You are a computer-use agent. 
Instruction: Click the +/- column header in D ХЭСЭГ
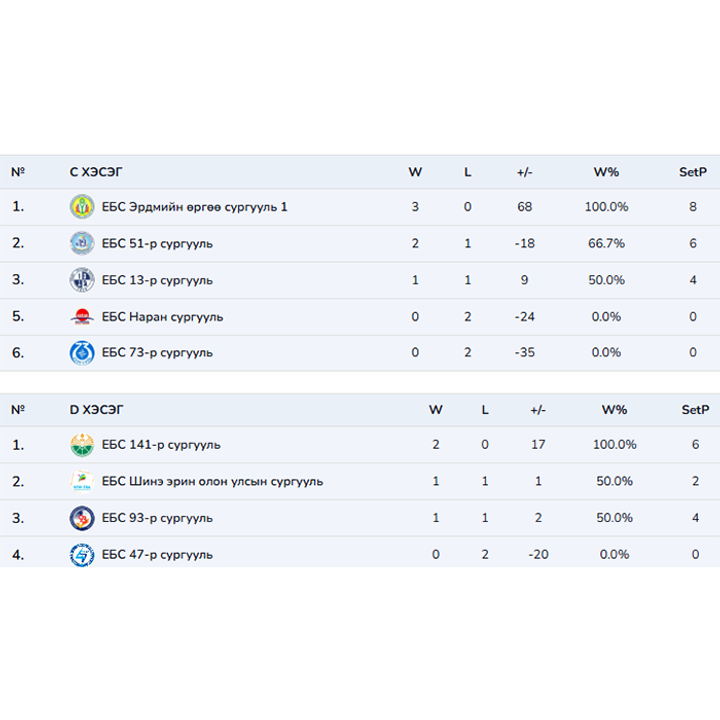[x=538, y=410]
